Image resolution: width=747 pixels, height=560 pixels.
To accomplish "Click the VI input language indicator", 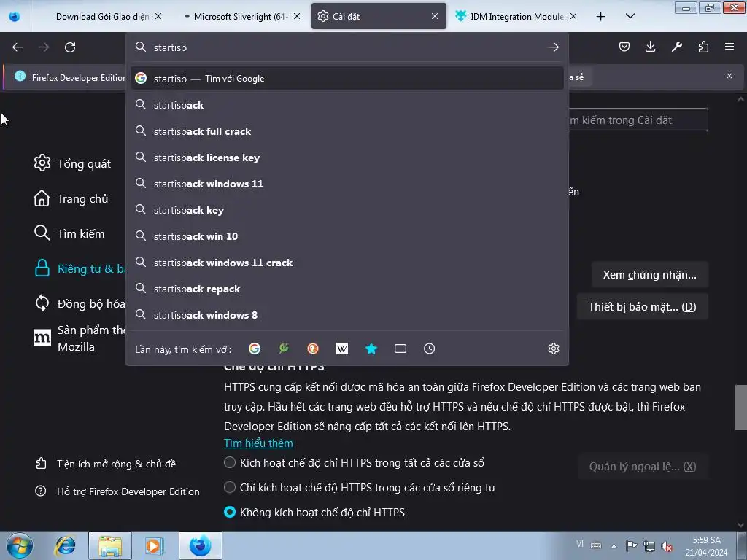I will click(579, 544).
